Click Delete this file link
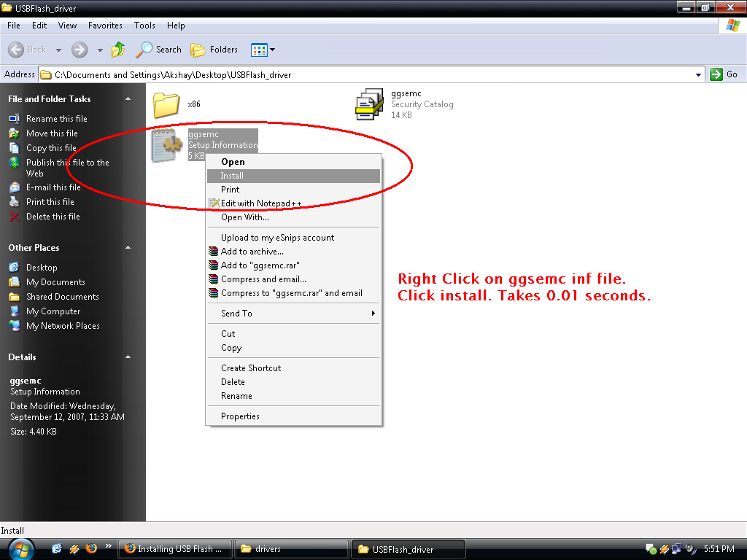 pyautogui.click(x=53, y=217)
